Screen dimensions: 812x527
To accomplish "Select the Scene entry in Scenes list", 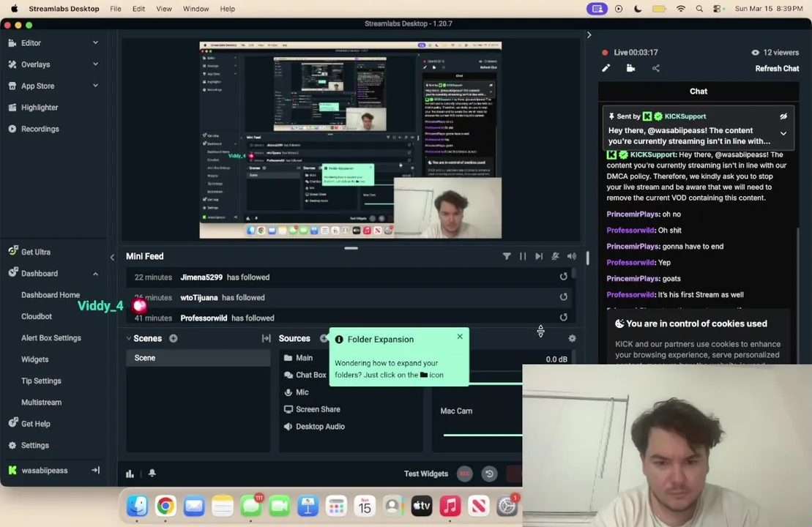I will (x=198, y=358).
